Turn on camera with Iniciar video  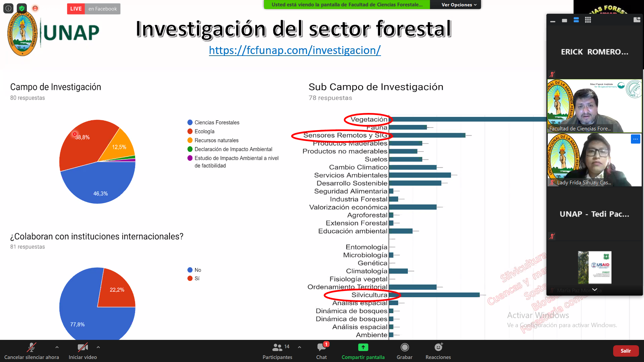[83, 351]
